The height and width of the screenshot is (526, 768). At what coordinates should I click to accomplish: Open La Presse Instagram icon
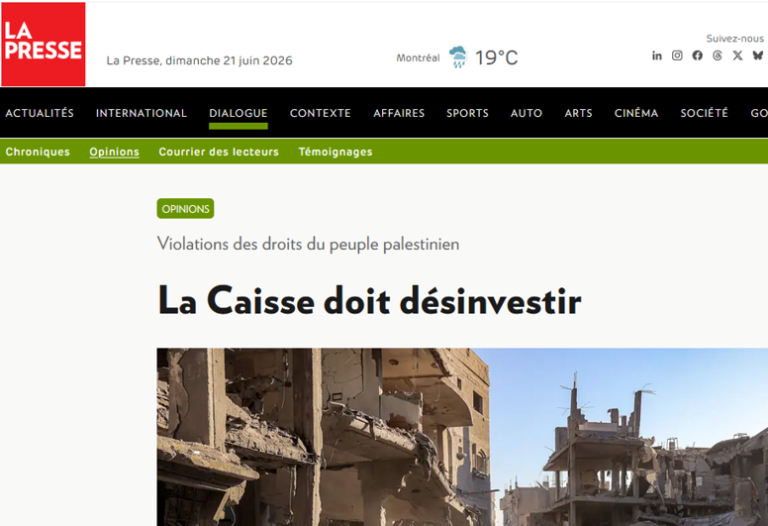point(677,56)
